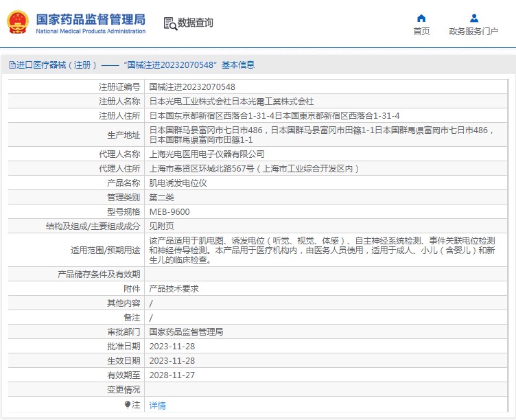Screen dimensions: 516x420
Task: Select attachment value 产品技术要求
Action: pyautogui.click(x=174, y=289)
